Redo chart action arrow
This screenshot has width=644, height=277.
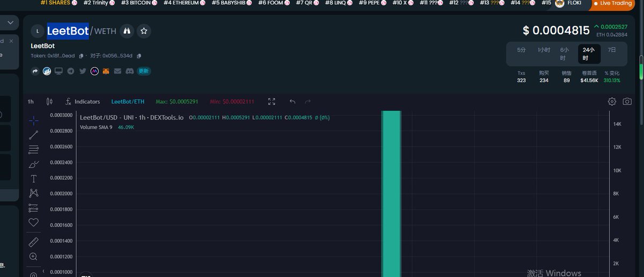tap(308, 101)
